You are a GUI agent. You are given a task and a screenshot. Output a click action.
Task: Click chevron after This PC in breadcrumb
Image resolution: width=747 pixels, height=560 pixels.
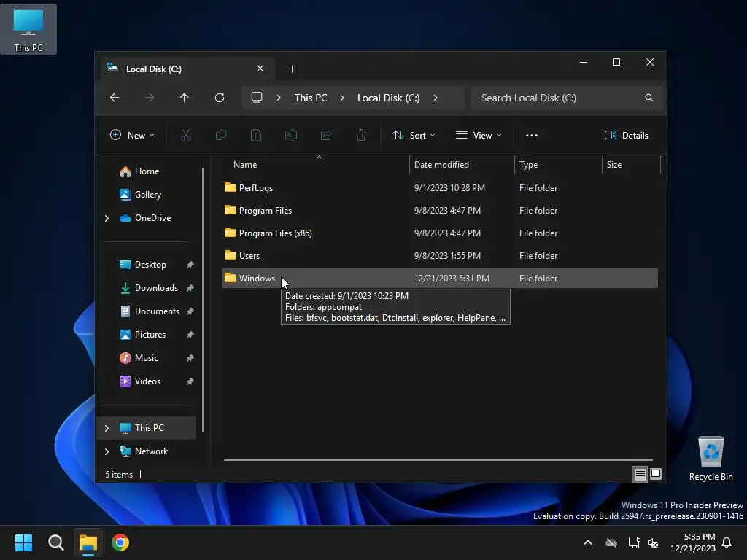coord(342,98)
